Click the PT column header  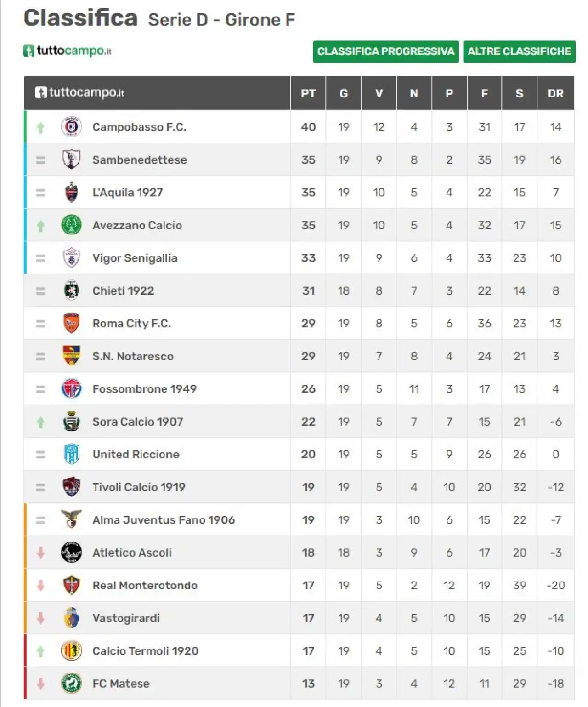[308, 93]
